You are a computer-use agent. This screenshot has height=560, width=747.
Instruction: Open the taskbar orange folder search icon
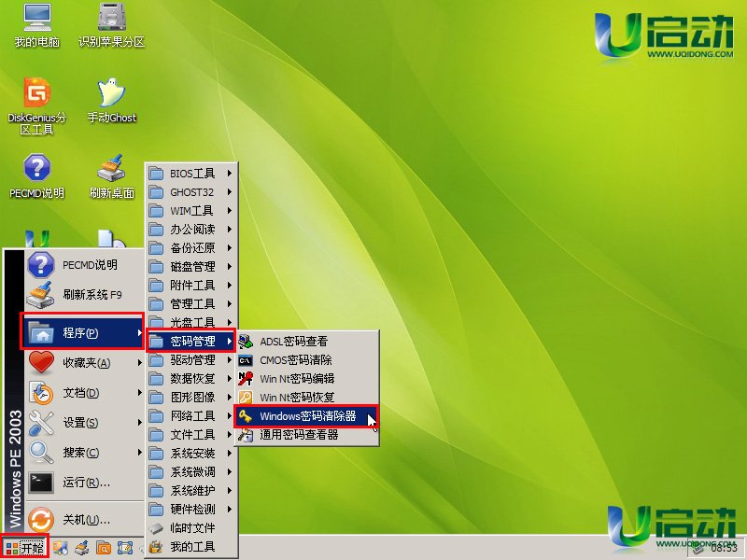[x=104, y=548]
